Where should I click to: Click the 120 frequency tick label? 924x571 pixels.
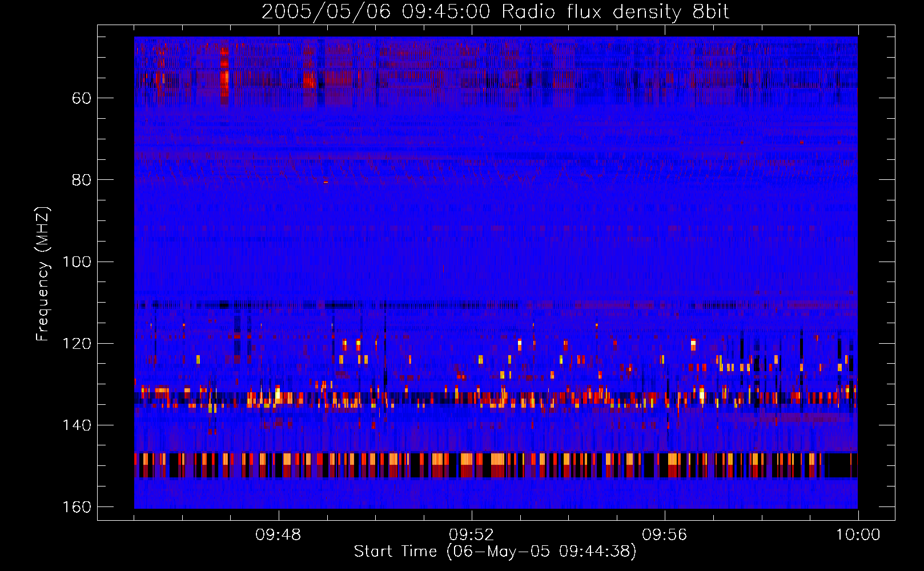point(77,344)
